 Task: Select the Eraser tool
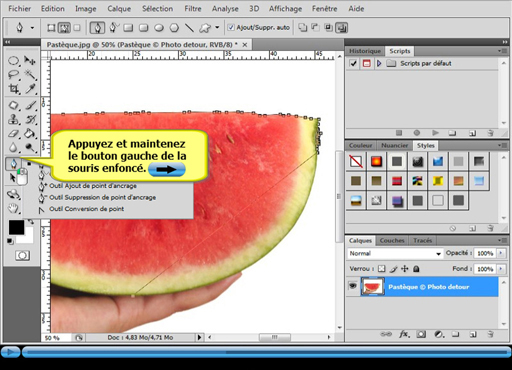point(13,133)
